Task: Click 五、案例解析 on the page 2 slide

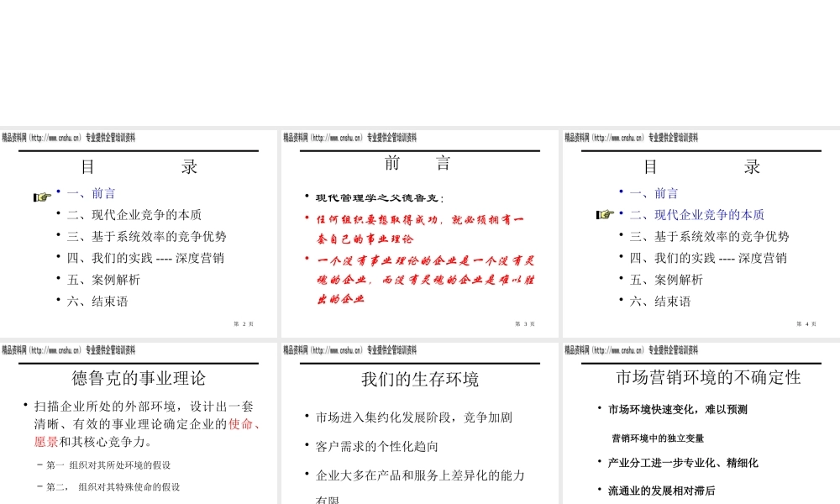Action: tap(103, 280)
